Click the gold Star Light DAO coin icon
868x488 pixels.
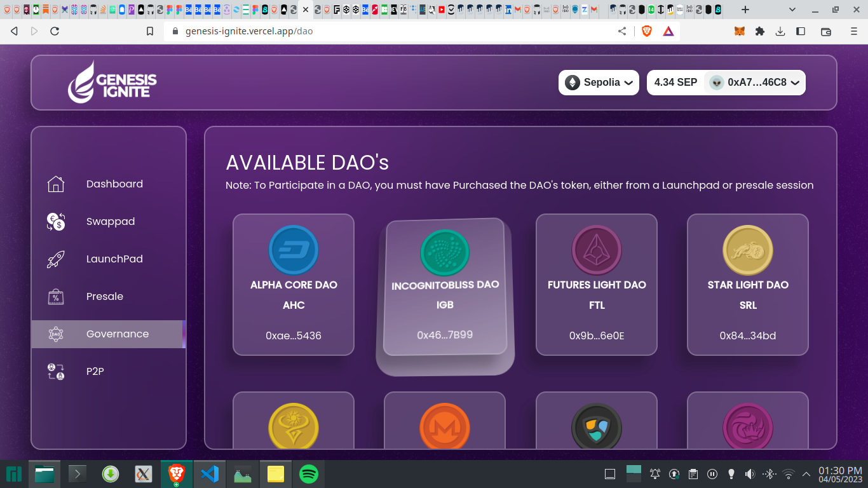coord(748,250)
